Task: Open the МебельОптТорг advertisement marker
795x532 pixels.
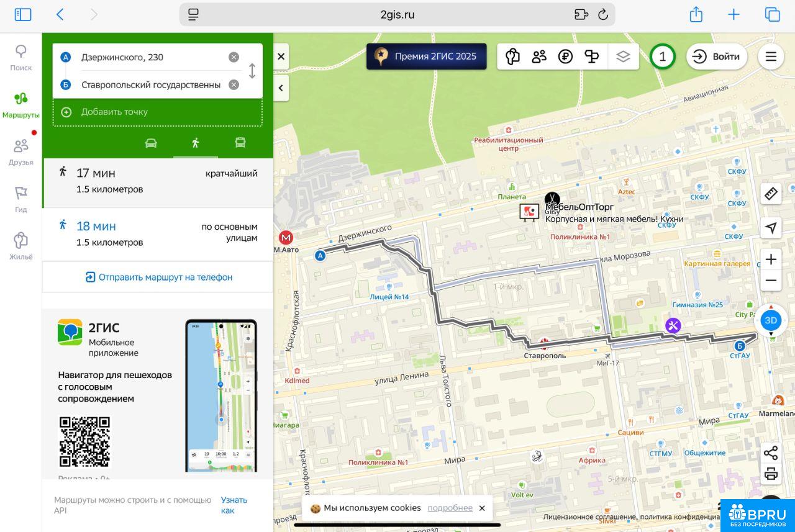Action: tap(529, 212)
